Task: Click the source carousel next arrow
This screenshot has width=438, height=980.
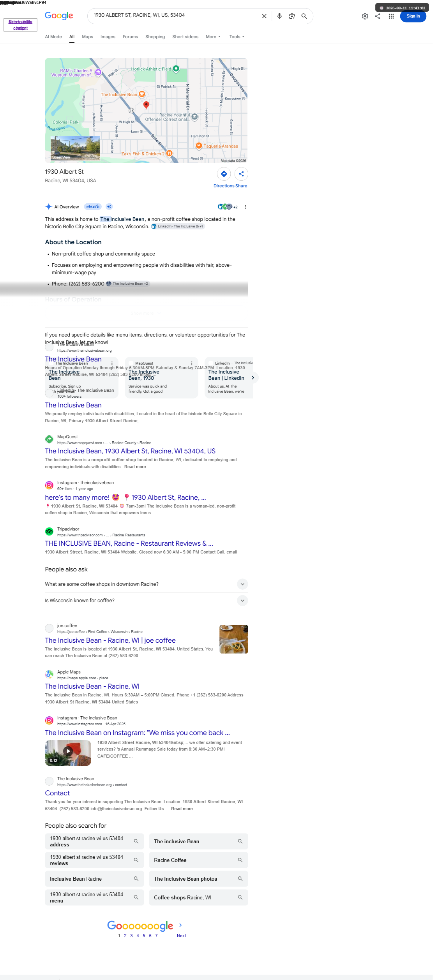Action: pyautogui.click(x=253, y=378)
